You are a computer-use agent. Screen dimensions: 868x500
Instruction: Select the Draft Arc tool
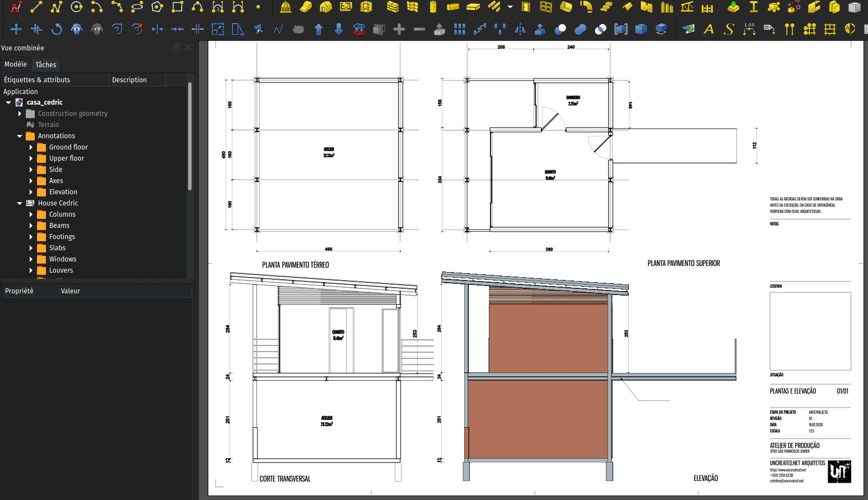tap(97, 7)
